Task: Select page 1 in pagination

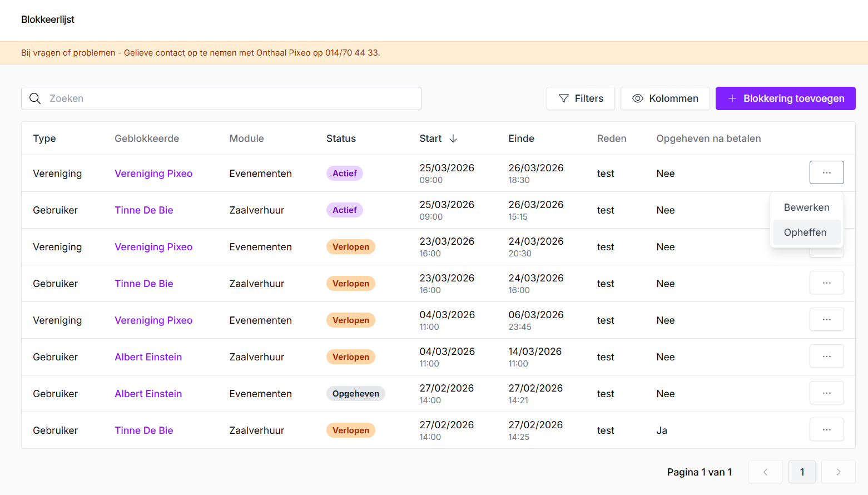Action: pyautogui.click(x=802, y=472)
